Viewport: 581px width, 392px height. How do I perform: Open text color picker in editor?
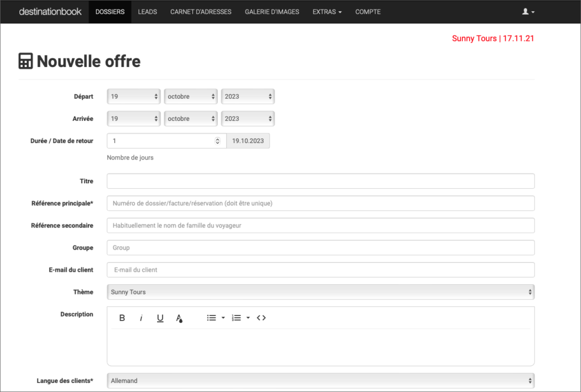coord(179,318)
